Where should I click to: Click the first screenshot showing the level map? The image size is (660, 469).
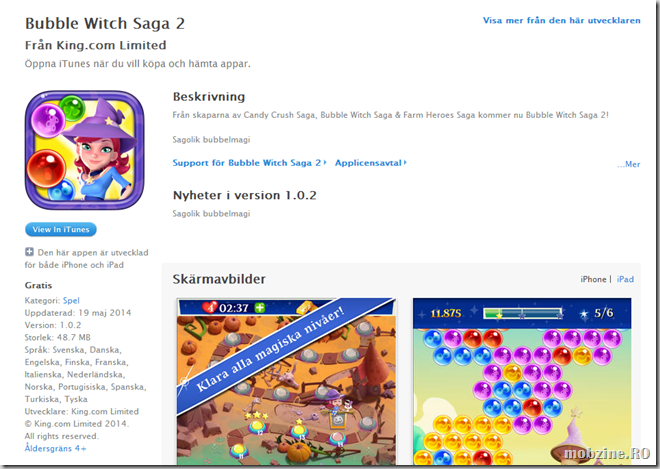point(286,381)
